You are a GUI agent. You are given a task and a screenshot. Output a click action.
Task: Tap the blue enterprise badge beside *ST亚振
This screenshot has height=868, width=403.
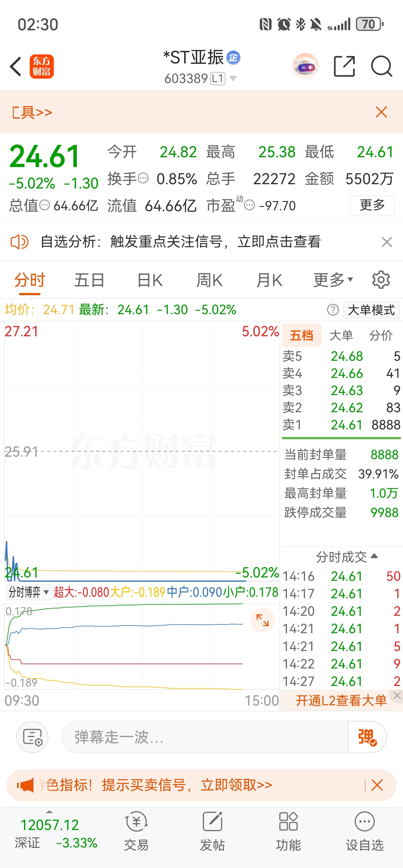[233, 58]
